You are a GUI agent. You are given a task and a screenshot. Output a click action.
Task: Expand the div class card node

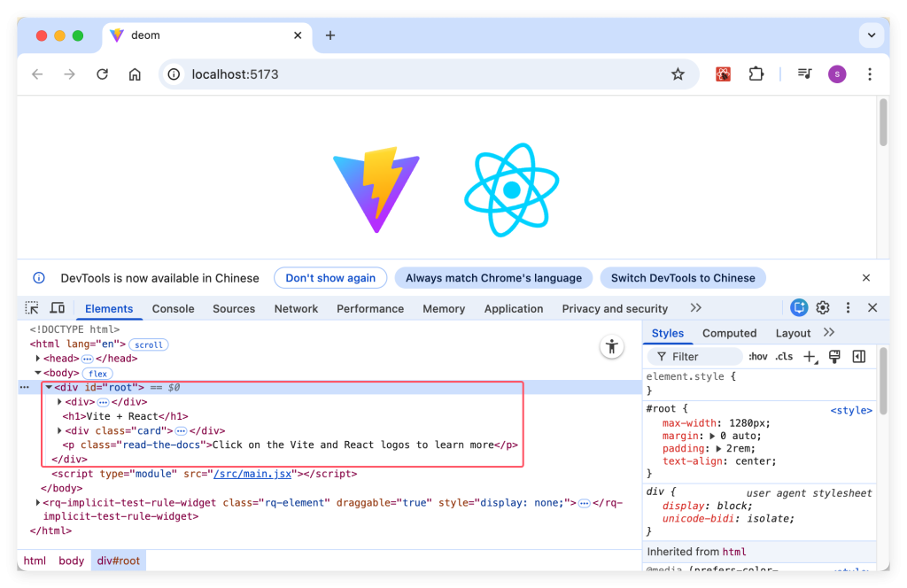point(59,430)
